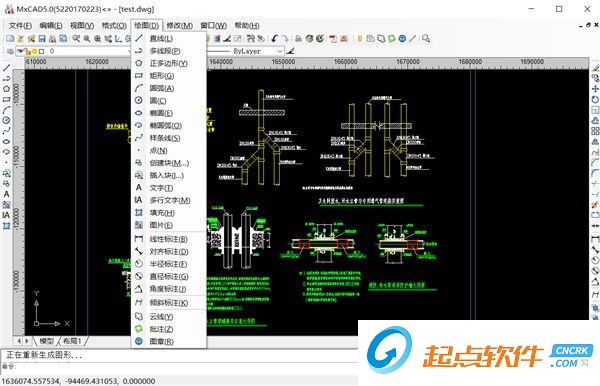Choose 正多边形(Y) from the Draw menu

tap(169, 63)
